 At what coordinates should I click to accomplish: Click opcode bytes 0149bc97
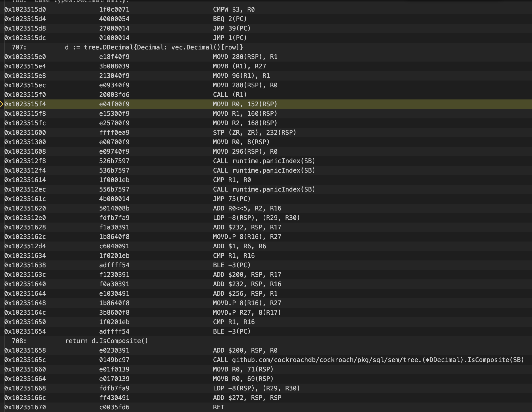coord(114,360)
